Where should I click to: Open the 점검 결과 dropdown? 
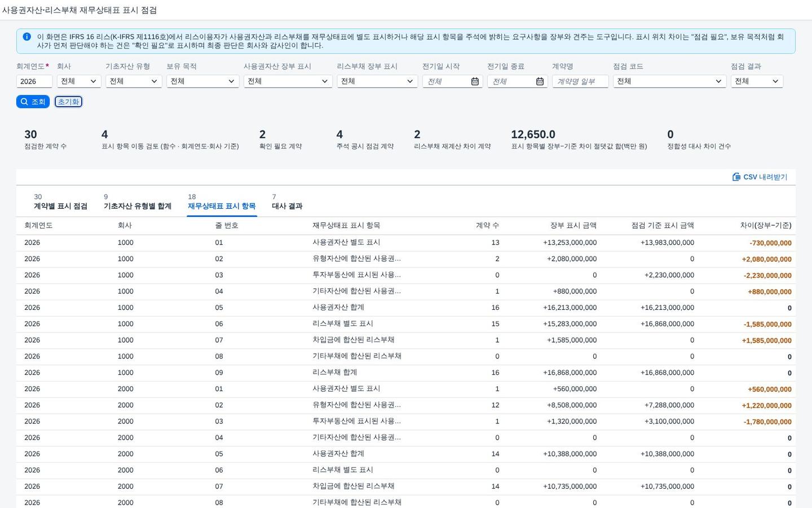click(x=757, y=81)
